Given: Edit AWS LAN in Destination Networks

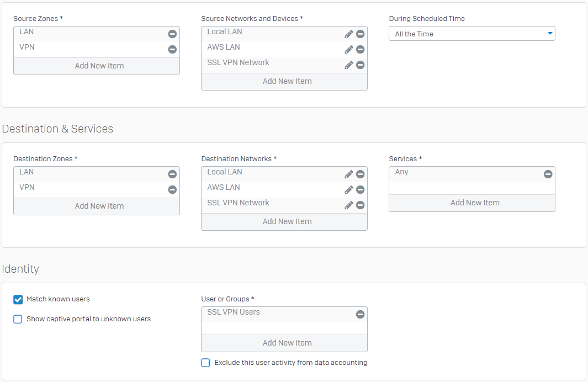Looking at the screenshot, I should coord(349,190).
